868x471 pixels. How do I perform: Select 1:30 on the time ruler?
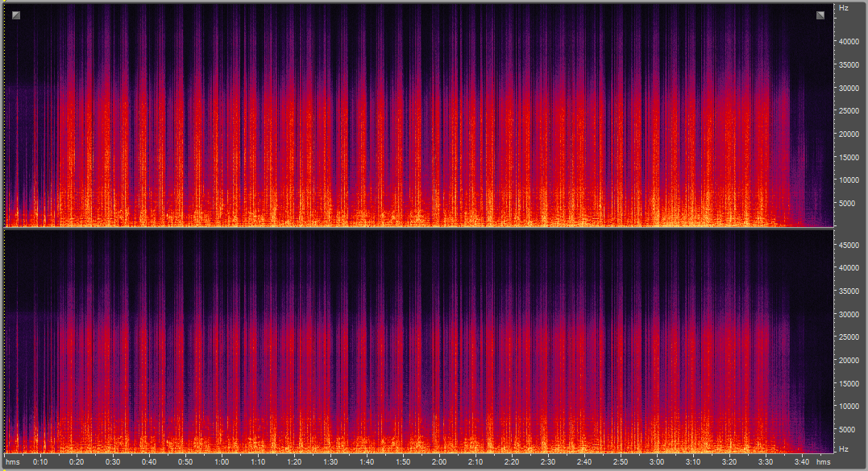pos(330,462)
